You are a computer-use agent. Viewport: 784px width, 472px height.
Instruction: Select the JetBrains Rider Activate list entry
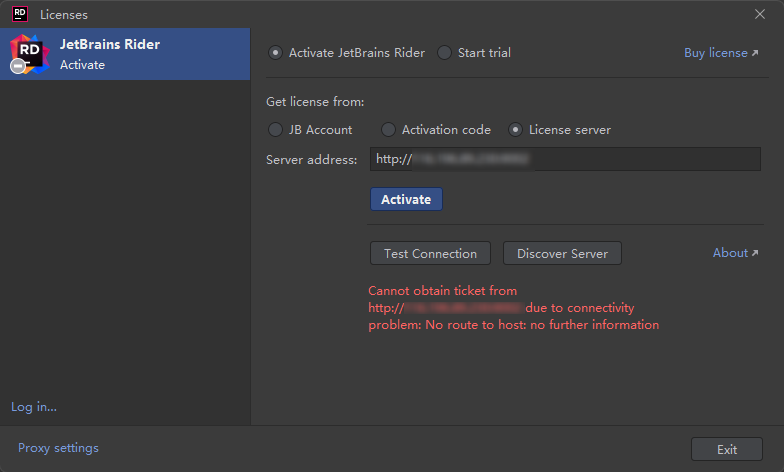click(125, 54)
